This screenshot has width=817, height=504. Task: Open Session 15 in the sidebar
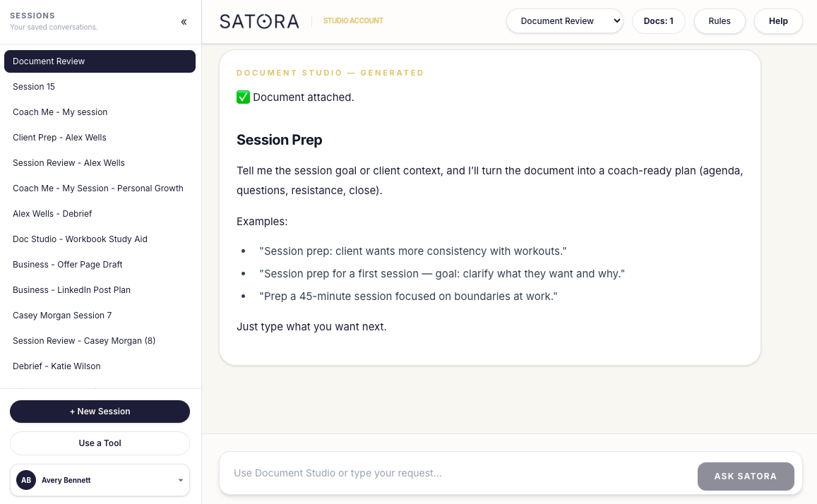[34, 87]
